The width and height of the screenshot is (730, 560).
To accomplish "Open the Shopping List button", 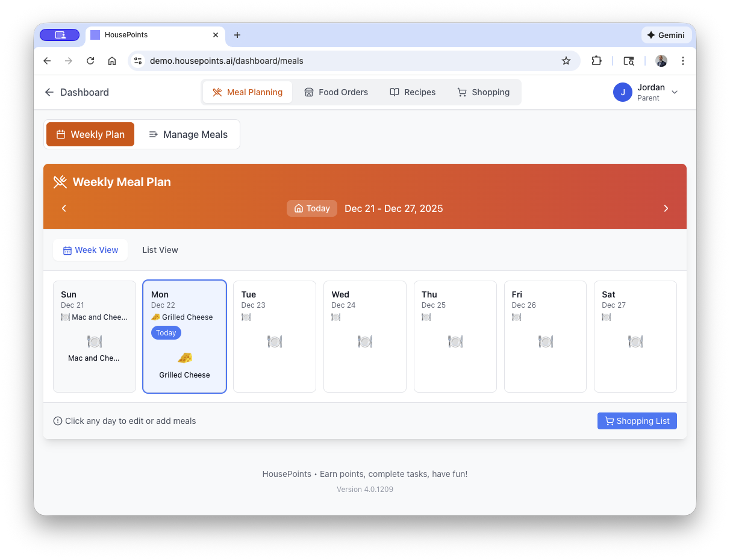I will click(x=637, y=421).
